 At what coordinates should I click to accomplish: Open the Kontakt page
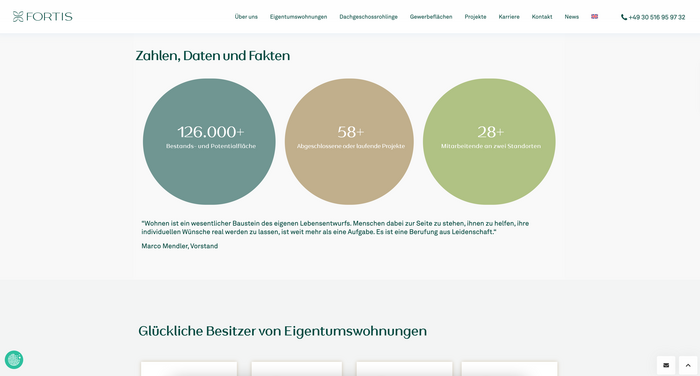[542, 17]
